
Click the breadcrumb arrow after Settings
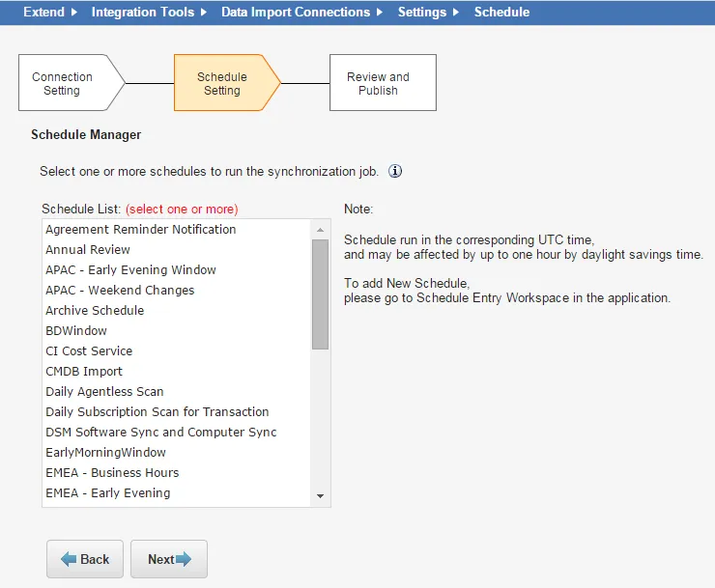tap(455, 12)
